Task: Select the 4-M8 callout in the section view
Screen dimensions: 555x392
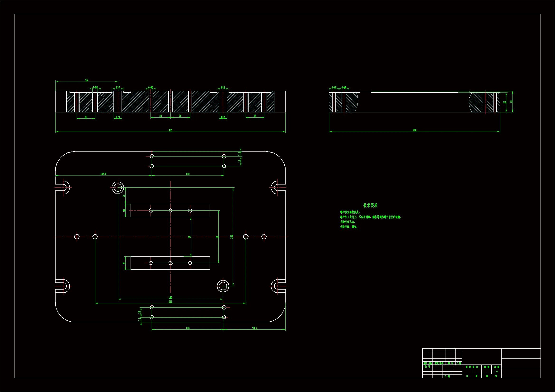Action: (x=95, y=88)
